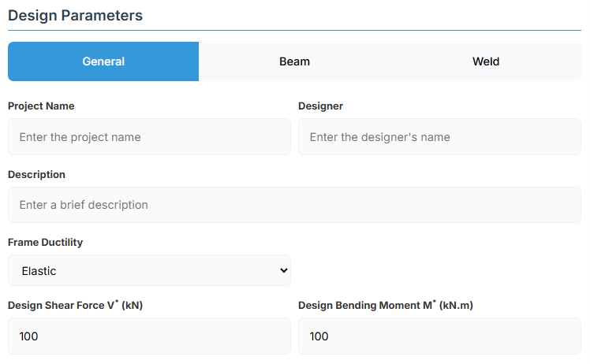Place cursor on the 100 shear force value
The height and width of the screenshot is (364, 590).
29,336
